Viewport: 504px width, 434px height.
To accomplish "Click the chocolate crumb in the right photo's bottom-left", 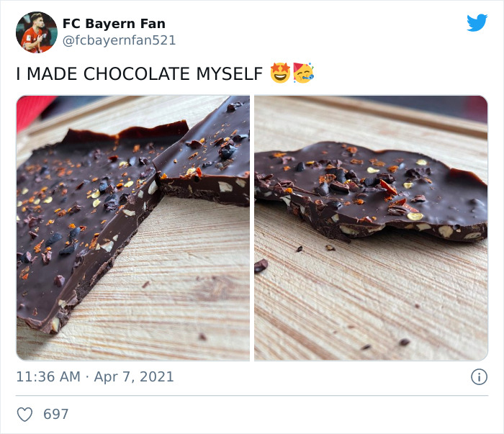I will point(261,266).
